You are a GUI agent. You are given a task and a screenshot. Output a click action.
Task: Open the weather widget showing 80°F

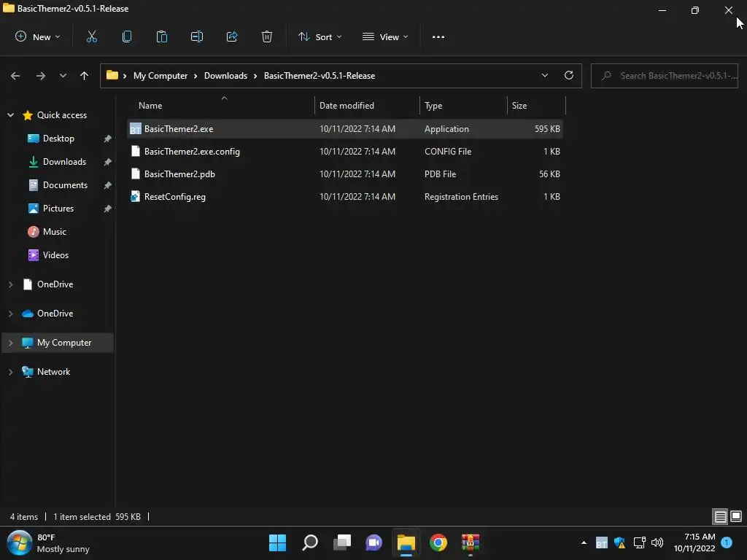pyautogui.click(x=49, y=542)
